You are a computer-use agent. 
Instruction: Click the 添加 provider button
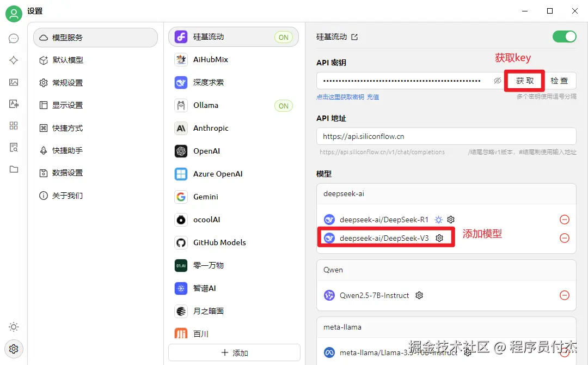[234, 352]
